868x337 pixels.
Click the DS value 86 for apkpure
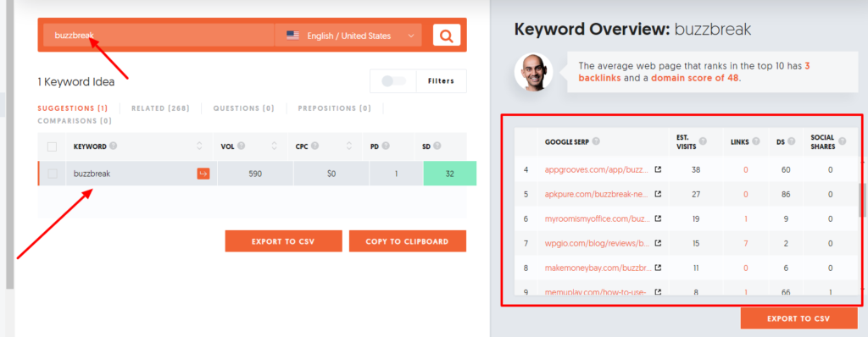click(785, 194)
